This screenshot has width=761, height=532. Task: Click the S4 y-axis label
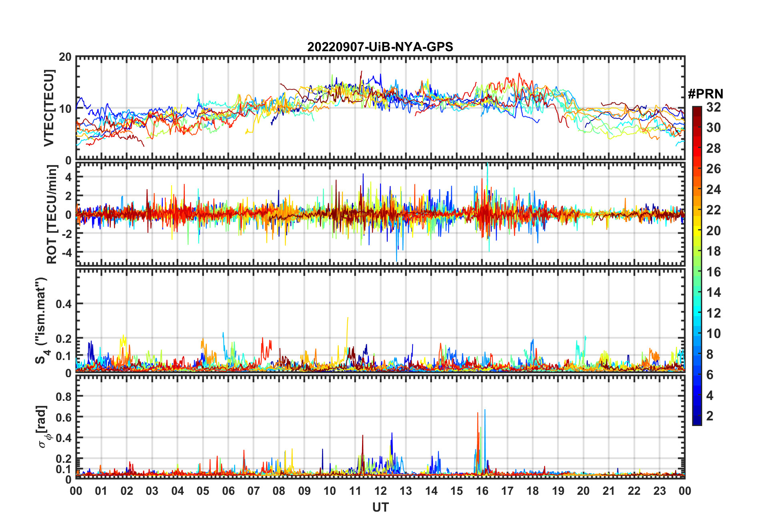42,320
